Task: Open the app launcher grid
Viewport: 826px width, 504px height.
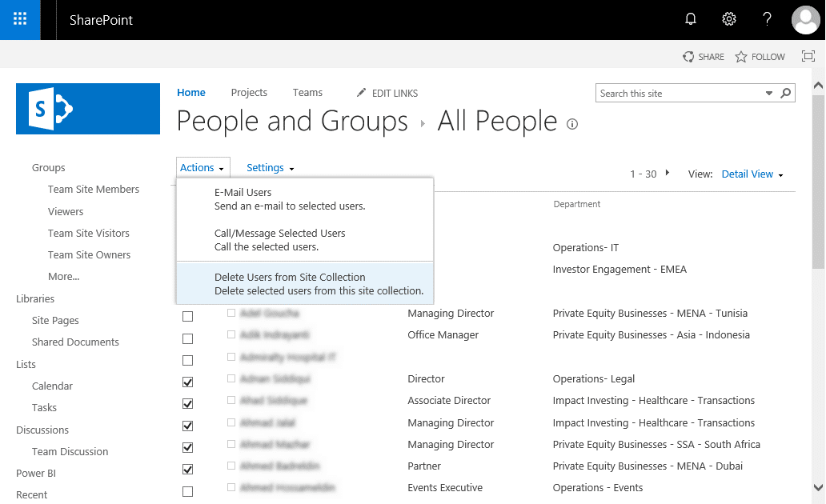Action: click(x=19, y=19)
